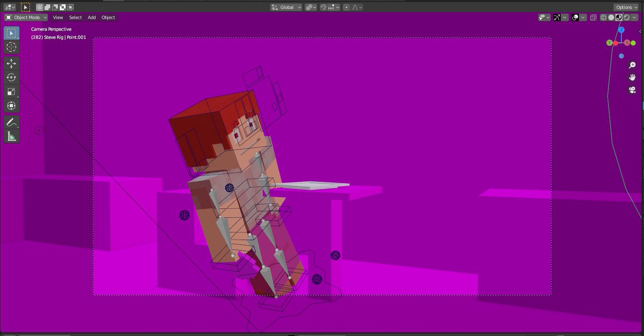Open the Object menu
Screen dimensions: 644x336
tap(108, 17)
